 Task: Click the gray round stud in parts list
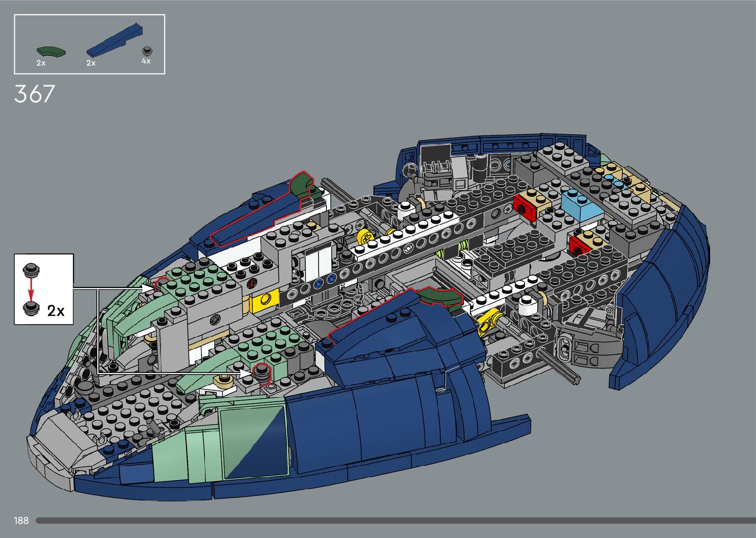click(x=147, y=50)
